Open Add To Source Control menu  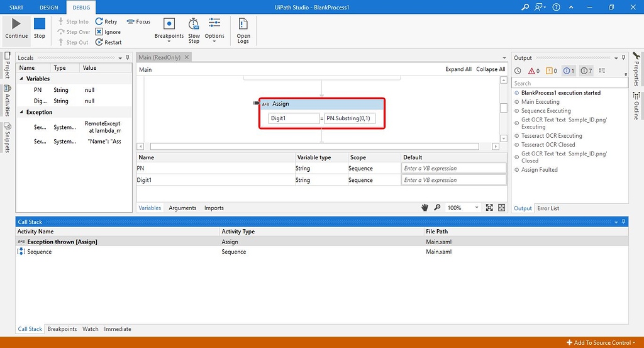pos(601,343)
